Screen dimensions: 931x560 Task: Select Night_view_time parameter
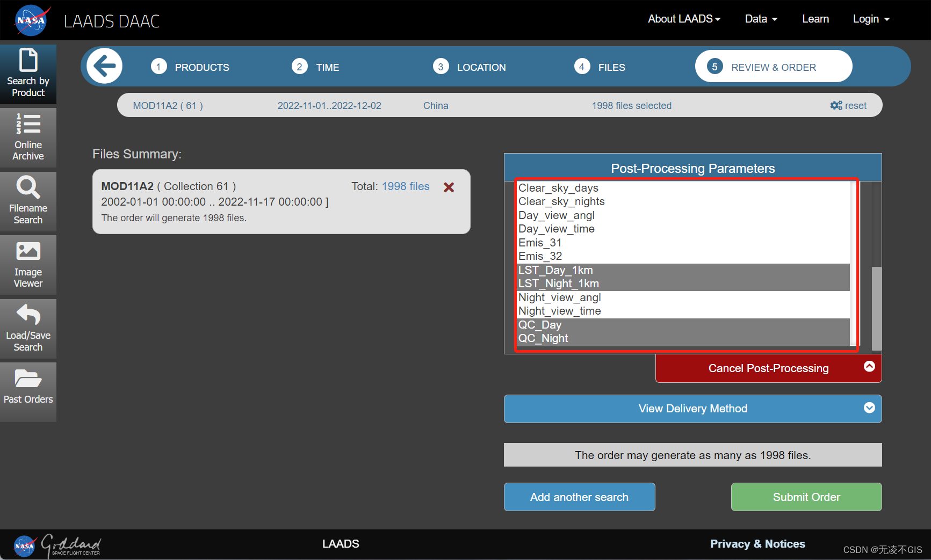point(683,311)
